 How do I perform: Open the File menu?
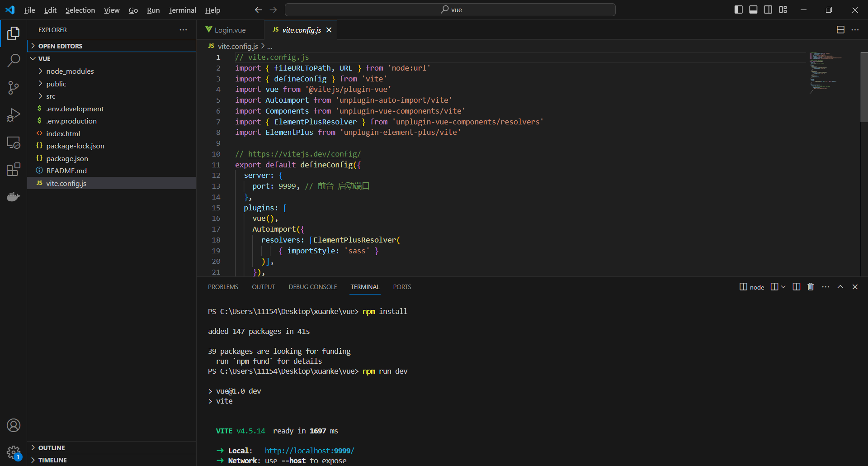(29, 10)
